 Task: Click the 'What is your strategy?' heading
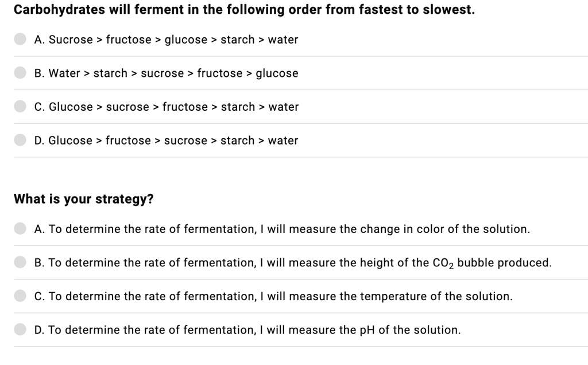(84, 199)
